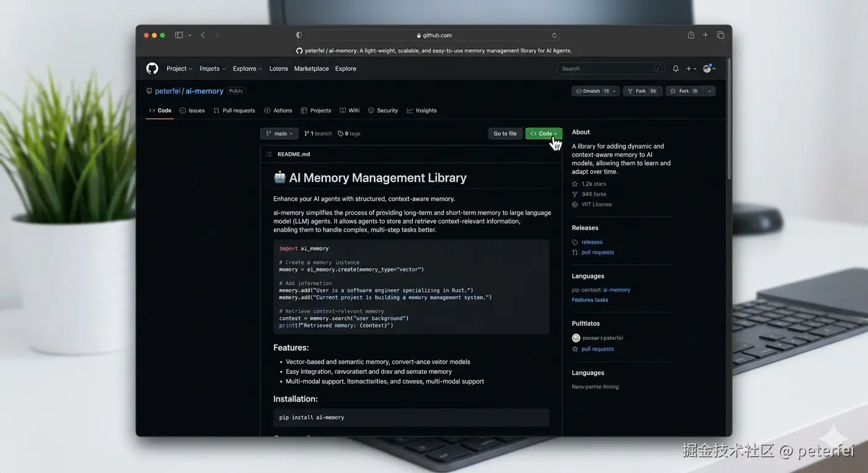868x473 pixels.
Task: Expand the chevron beside the sidebar button
Action: coord(189,35)
